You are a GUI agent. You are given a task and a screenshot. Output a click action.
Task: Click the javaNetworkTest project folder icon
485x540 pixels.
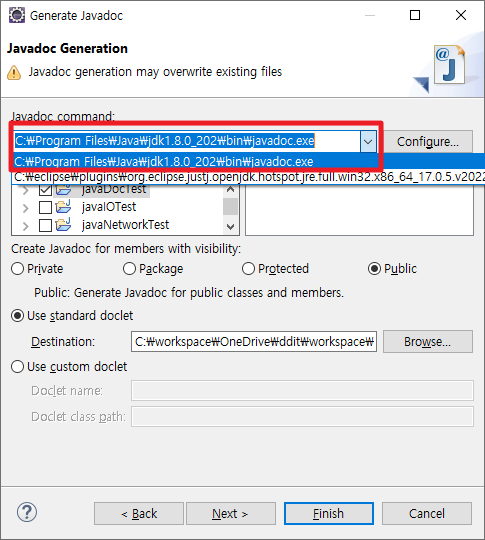pyautogui.click(x=63, y=225)
